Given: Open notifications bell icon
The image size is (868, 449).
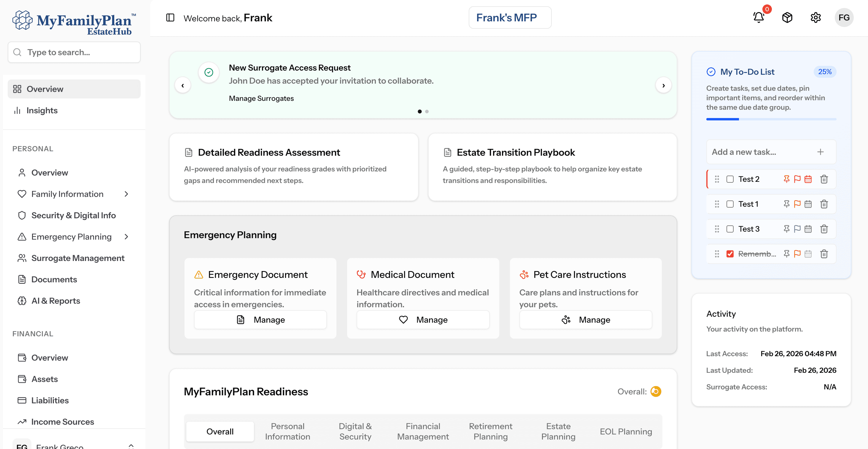Looking at the screenshot, I should click(x=758, y=17).
